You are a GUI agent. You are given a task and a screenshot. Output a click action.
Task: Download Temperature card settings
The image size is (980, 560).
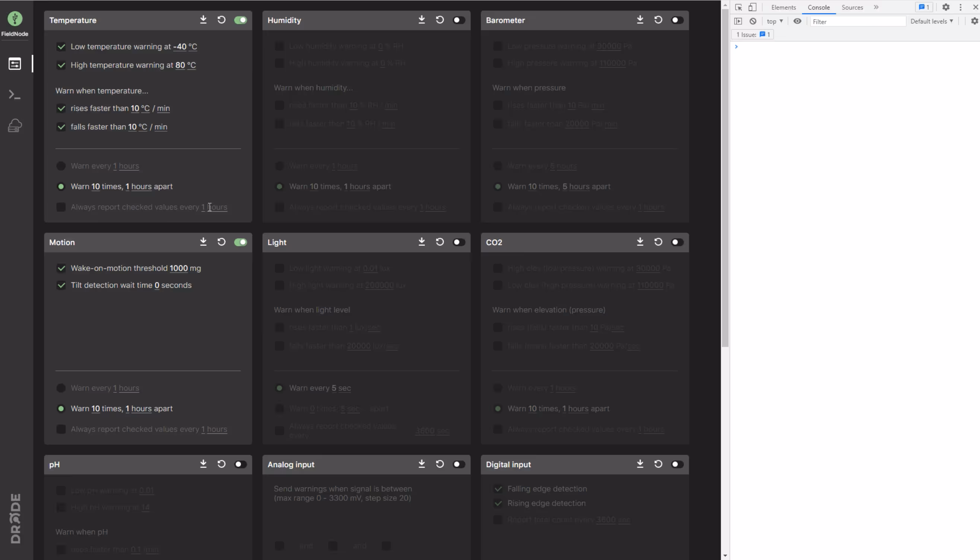pyautogui.click(x=203, y=20)
